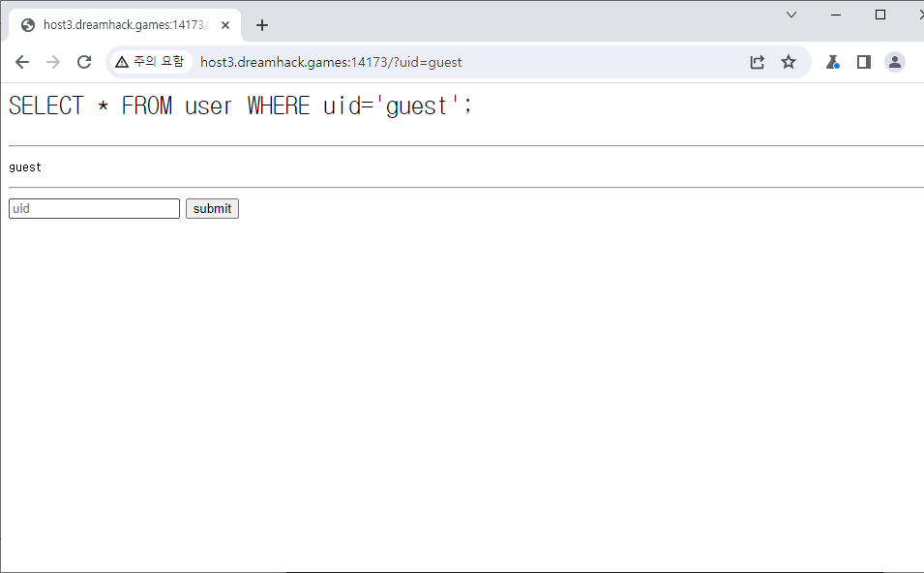Click the SELECT query text heading
Image resolution: width=924 pixels, height=573 pixels.
point(240,106)
